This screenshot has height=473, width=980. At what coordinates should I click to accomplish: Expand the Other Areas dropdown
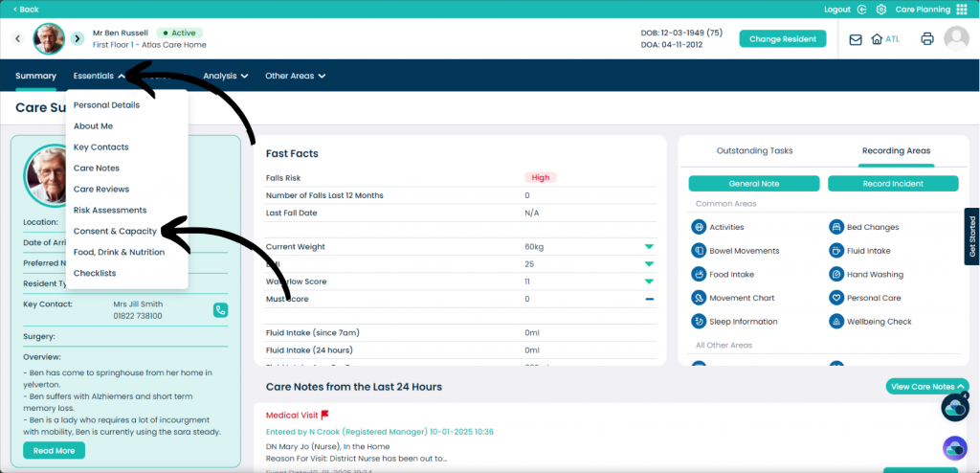point(295,76)
